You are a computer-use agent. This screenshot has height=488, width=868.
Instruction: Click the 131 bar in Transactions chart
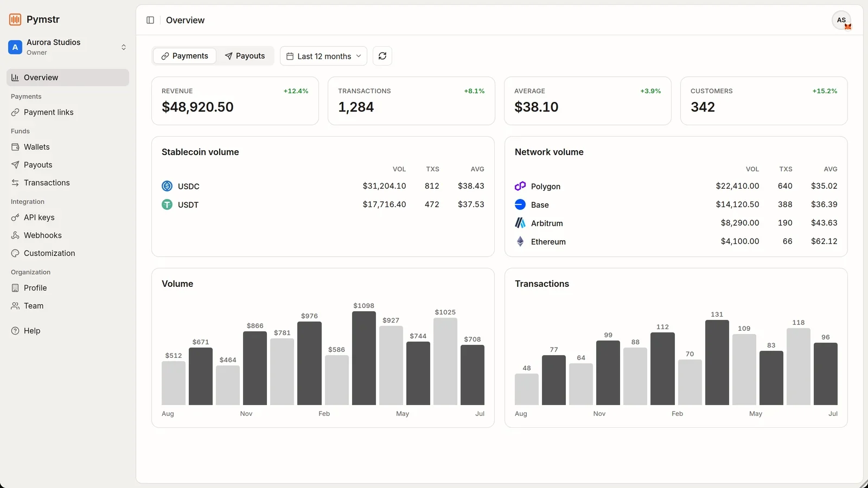[717, 362]
